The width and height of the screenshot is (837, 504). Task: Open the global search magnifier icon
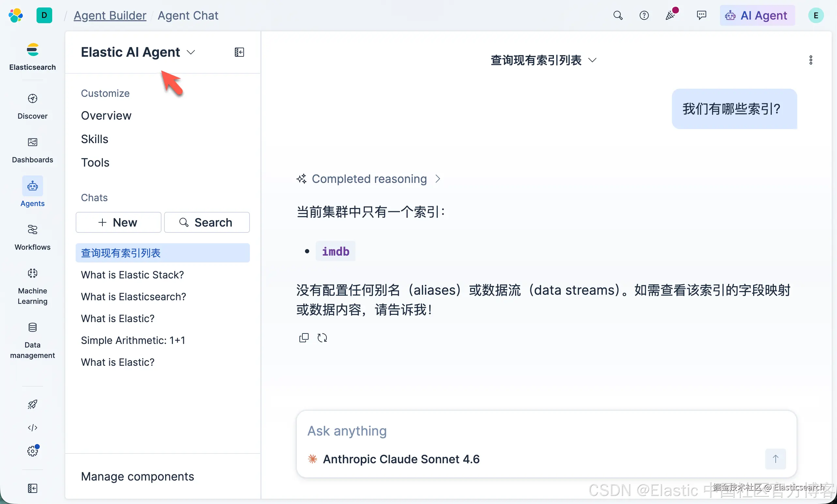point(618,15)
